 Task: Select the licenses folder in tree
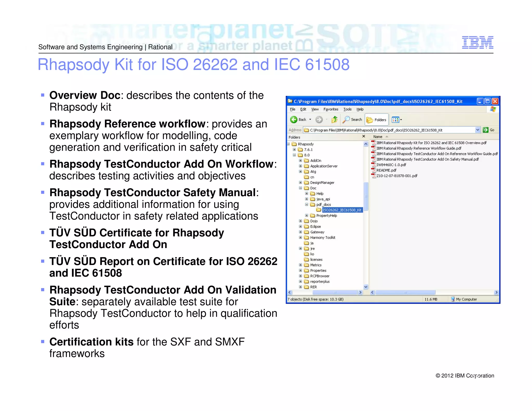click(313, 259)
